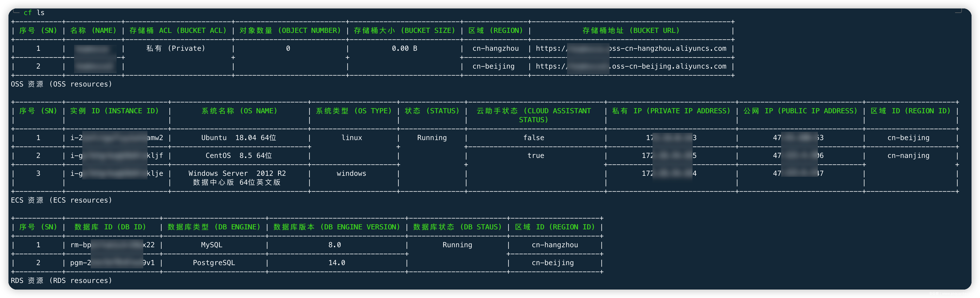Image resolution: width=980 pixels, height=298 pixels.
Task: Click the INSTANCE ID column header
Action: coord(114,111)
